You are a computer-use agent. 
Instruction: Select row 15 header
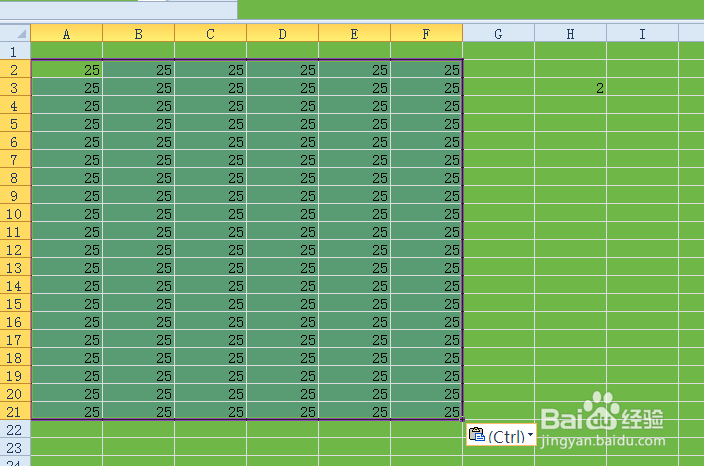(x=15, y=303)
